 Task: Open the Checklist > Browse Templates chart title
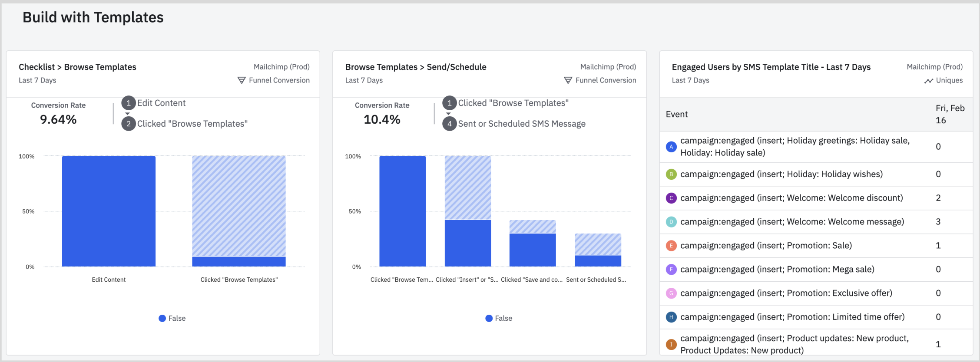pos(77,67)
